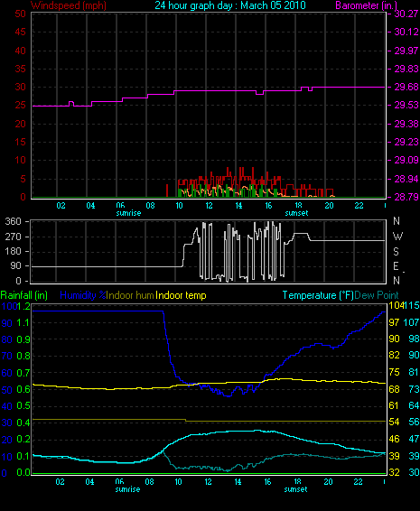
Task: Click the 'Windspeed (mph)' axis title
Action: point(69,5)
